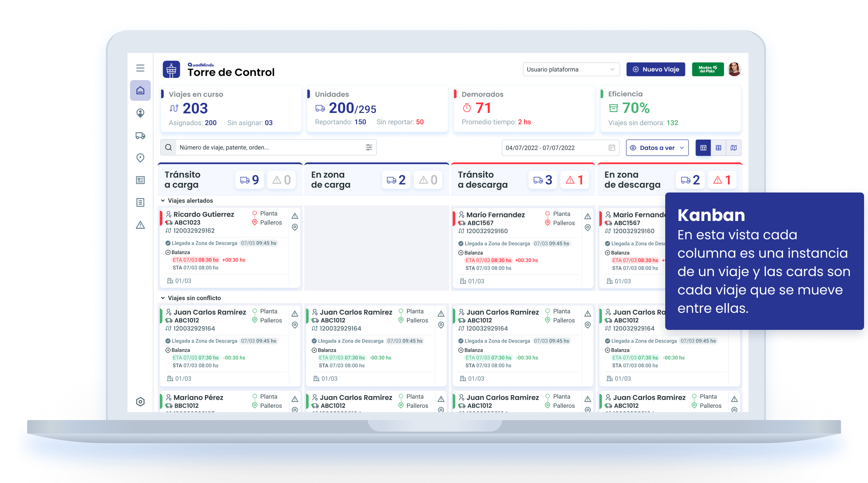
Task: Open the calendar icon in date field
Action: (612, 148)
